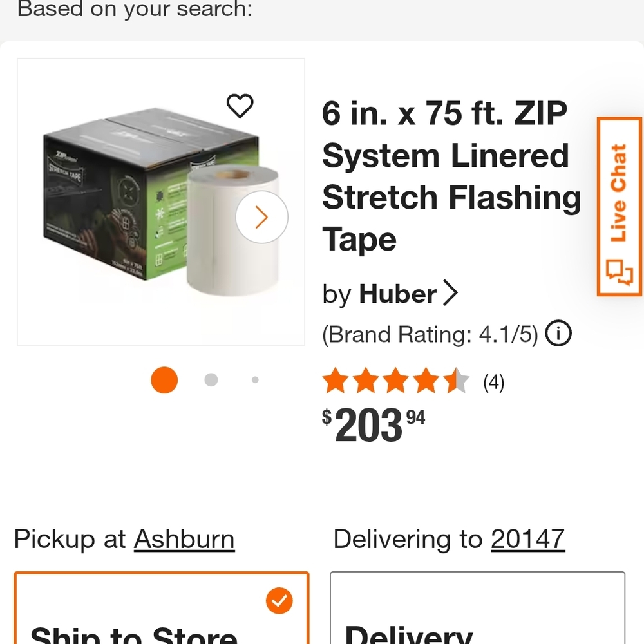
Task: Change the Ashburn pickup store
Action: pos(184,540)
